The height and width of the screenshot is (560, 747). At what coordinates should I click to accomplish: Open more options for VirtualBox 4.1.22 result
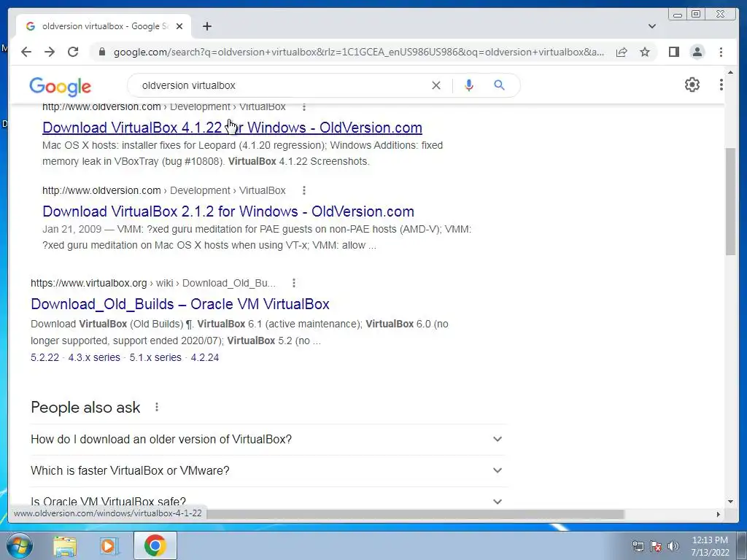point(304,106)
